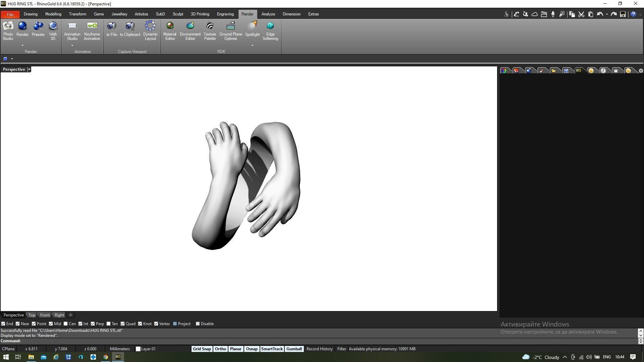
Task: Click the clapperboard icon in top toolbar
Action: pyautogui.click(x=544, y=14)
